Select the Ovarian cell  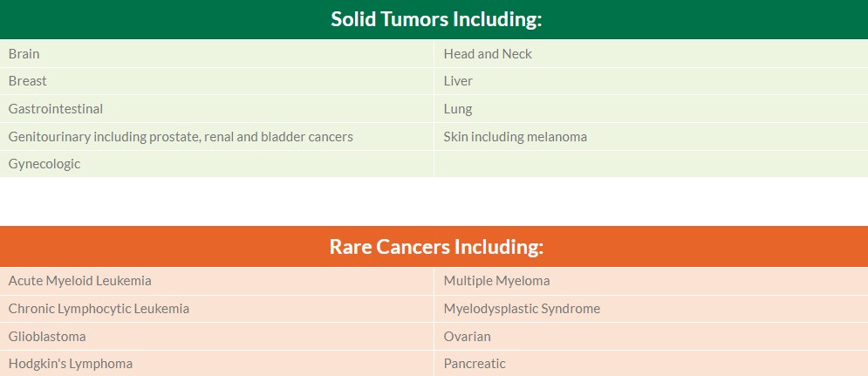468,337
